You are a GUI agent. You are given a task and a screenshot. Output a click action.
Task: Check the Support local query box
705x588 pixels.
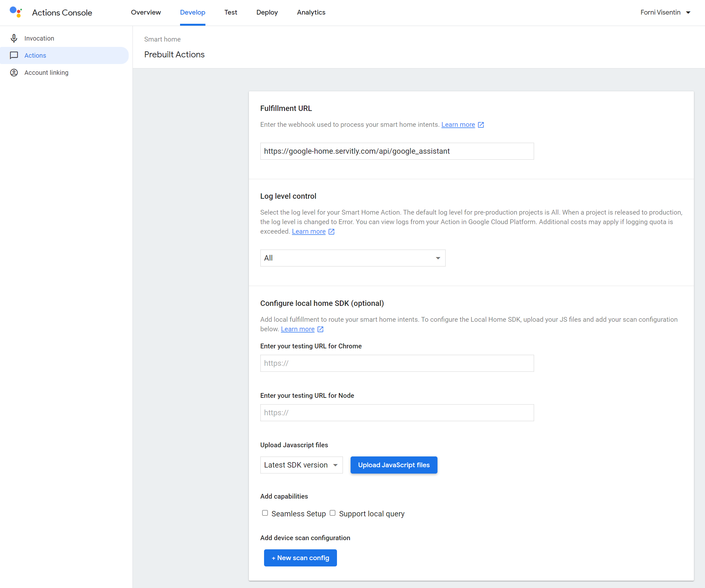(x=332, y=513)
